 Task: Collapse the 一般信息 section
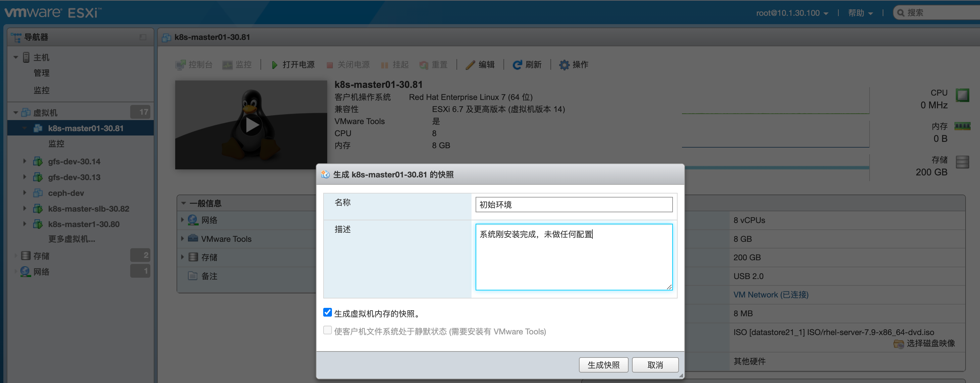pyautogui.click(x=183, y=204)
